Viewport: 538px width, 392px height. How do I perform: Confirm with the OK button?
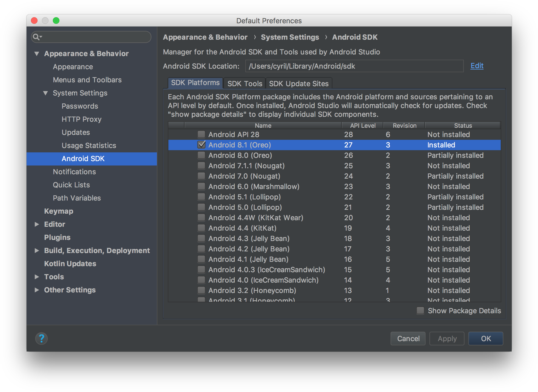486,338
